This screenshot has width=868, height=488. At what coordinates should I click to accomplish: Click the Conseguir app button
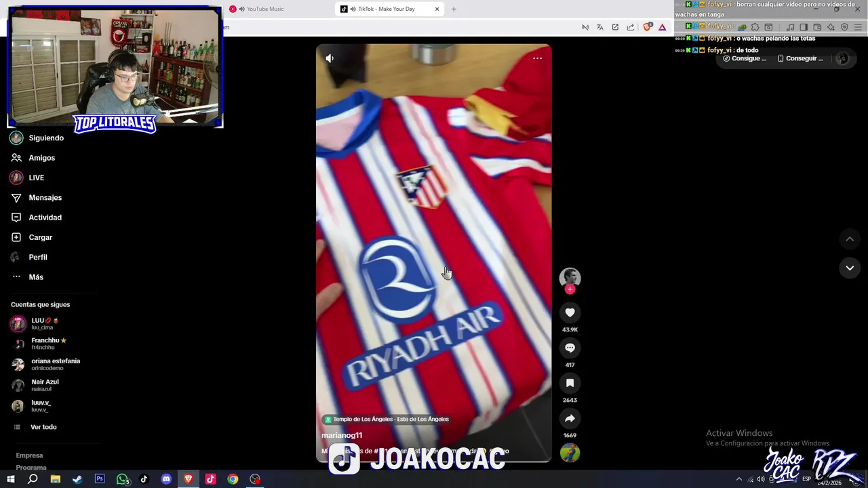[800, 58]
